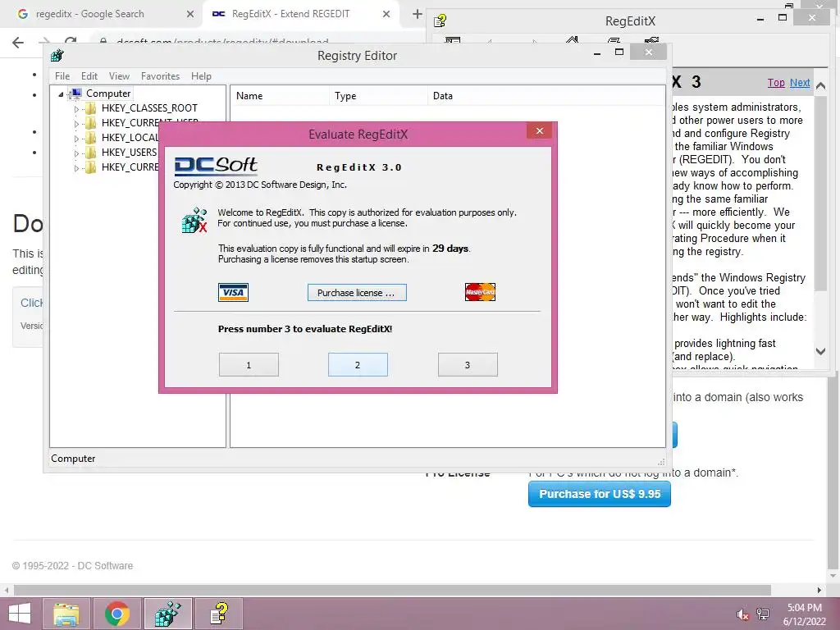This screenshot has width=840, height=630.
Task: Open the Purchase license button
Action: [x=357, y=293]
